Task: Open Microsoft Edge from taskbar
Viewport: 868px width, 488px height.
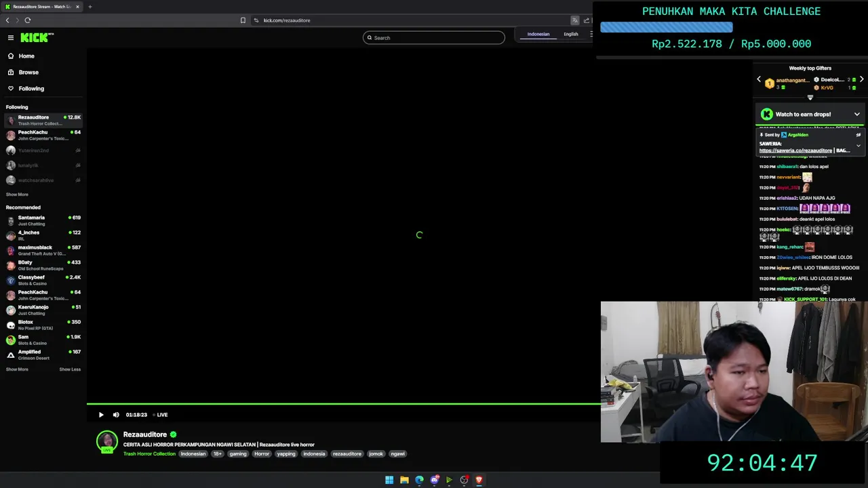Action: 419,480
